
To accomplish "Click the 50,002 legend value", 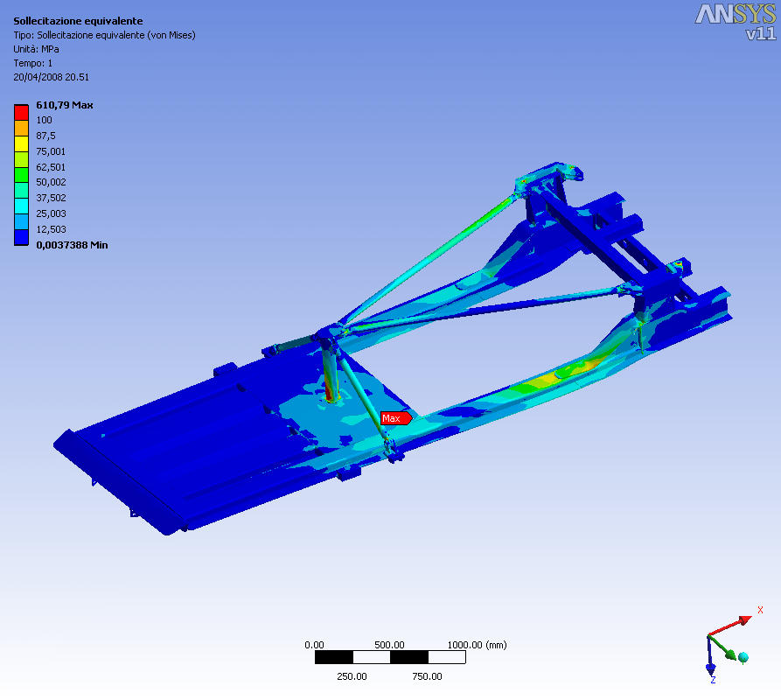I will (x=51, y=182).
